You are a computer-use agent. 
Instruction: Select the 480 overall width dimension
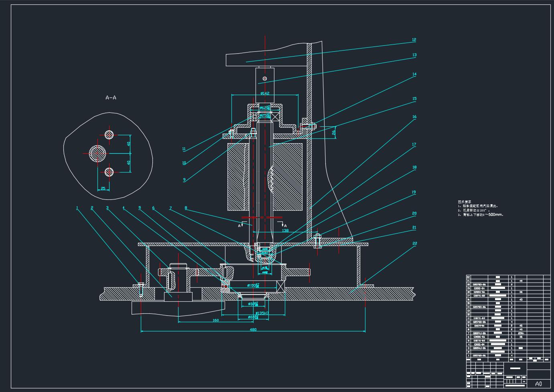253,330
